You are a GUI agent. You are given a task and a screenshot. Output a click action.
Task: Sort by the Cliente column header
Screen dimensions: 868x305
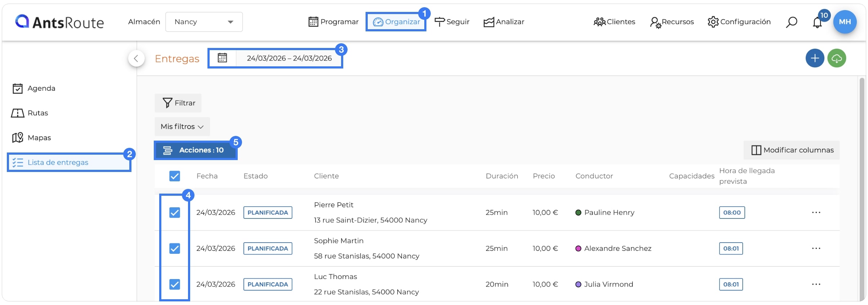pos(326,176)
